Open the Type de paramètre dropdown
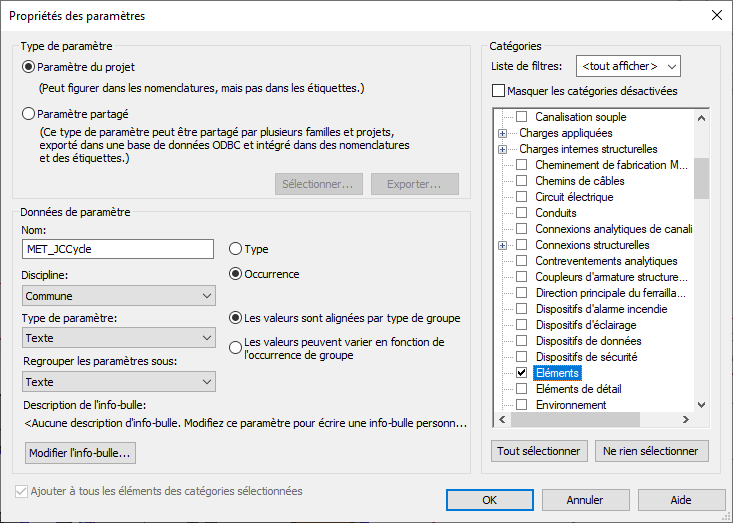The height and width of the screenshot is (523, 733). tap(118, 339)
